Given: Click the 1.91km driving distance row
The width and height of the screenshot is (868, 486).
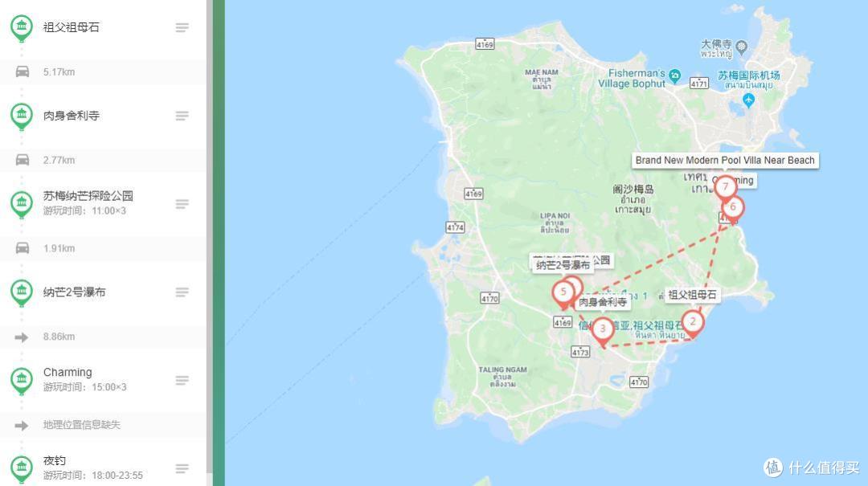Looking at the screenshot, I should [103, 248].
